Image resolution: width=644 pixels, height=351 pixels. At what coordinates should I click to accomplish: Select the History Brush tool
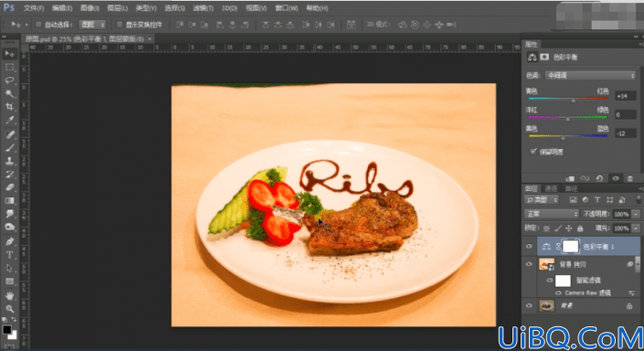[9, 174]
